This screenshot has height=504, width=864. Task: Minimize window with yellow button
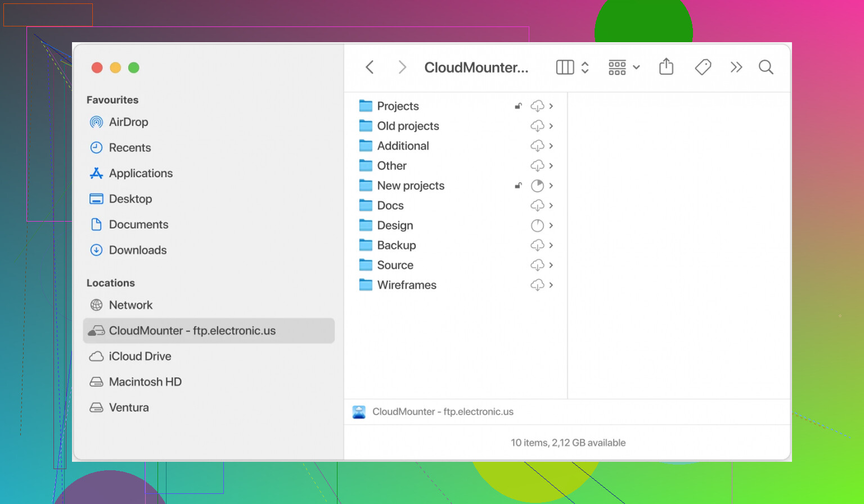pyautogui.click(x=115, y=67)
